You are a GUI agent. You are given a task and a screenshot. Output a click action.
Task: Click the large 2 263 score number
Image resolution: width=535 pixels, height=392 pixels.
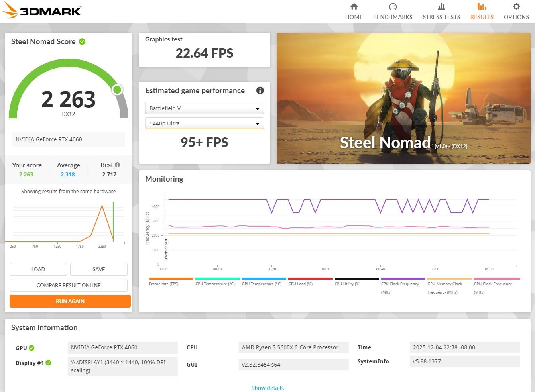point(69,99)
